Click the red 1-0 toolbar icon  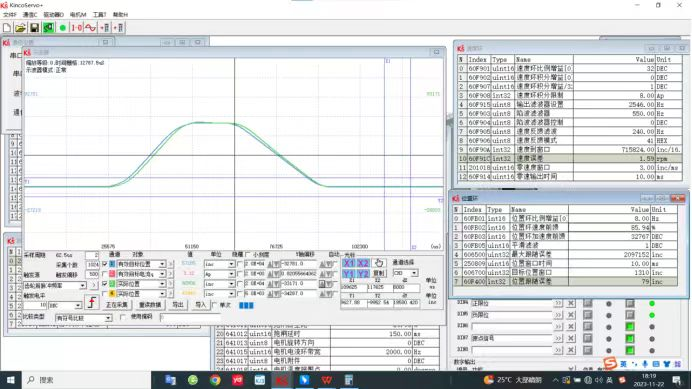tap(76, 28)
